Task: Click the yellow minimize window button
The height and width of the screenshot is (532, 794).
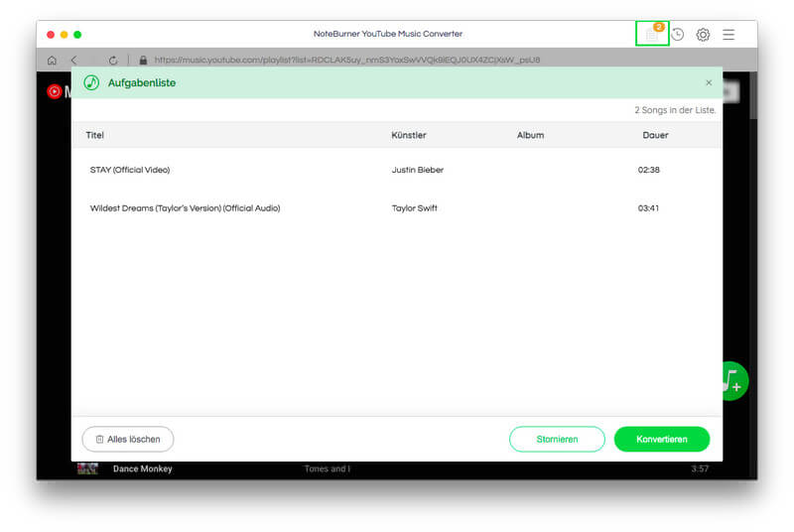Action: (64, 35)
